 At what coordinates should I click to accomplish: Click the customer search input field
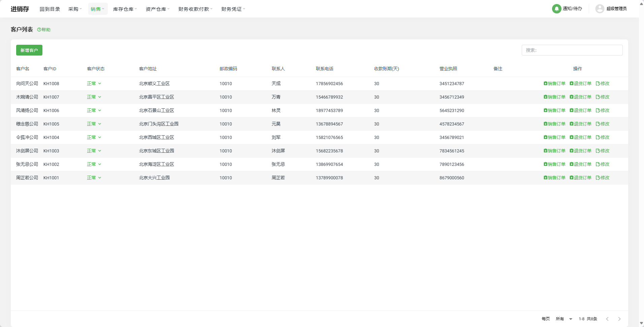click(572, 50)
